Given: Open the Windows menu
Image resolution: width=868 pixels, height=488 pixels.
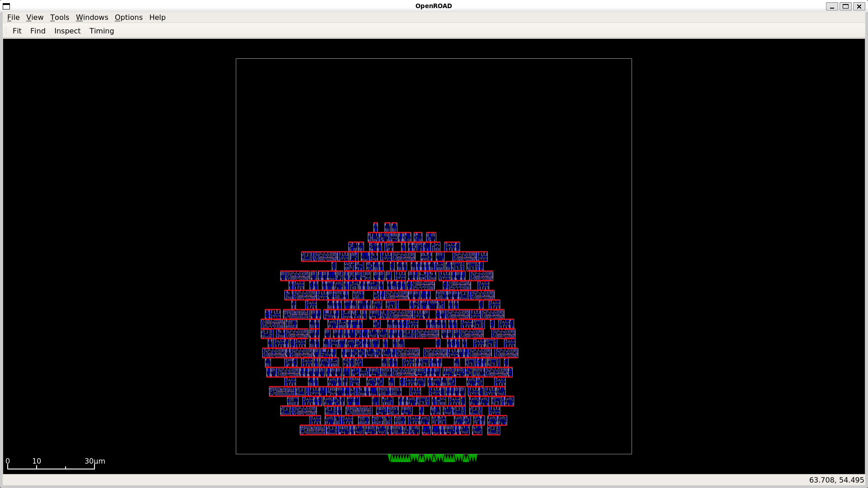Looking at the screenshot, I should (92, 17).
